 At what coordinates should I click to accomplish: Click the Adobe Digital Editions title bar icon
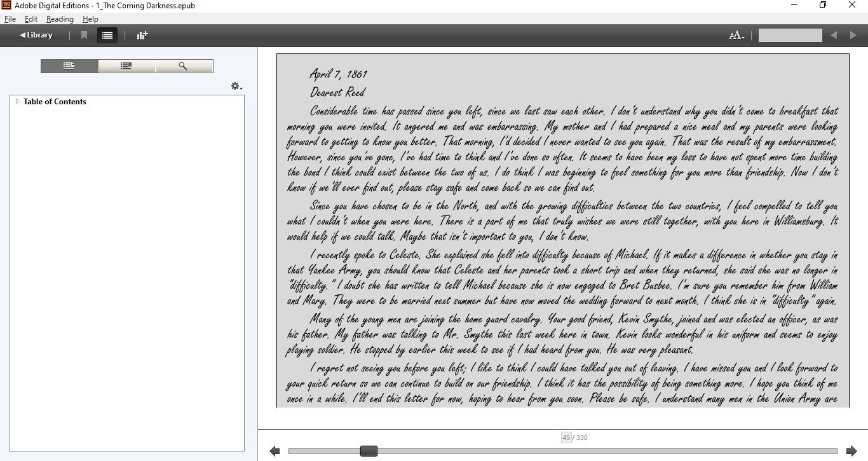[6, 6]
